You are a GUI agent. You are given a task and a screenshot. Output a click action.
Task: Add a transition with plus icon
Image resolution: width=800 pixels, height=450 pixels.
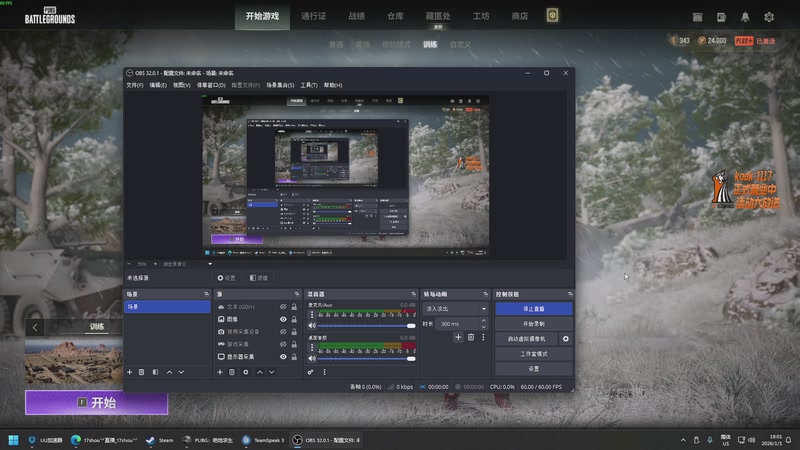458,337
